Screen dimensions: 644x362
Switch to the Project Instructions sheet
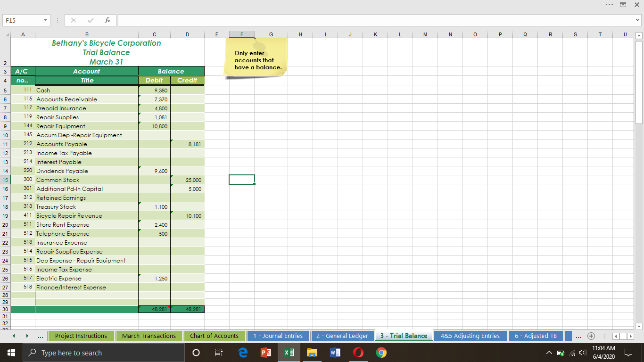coord(81,336)
